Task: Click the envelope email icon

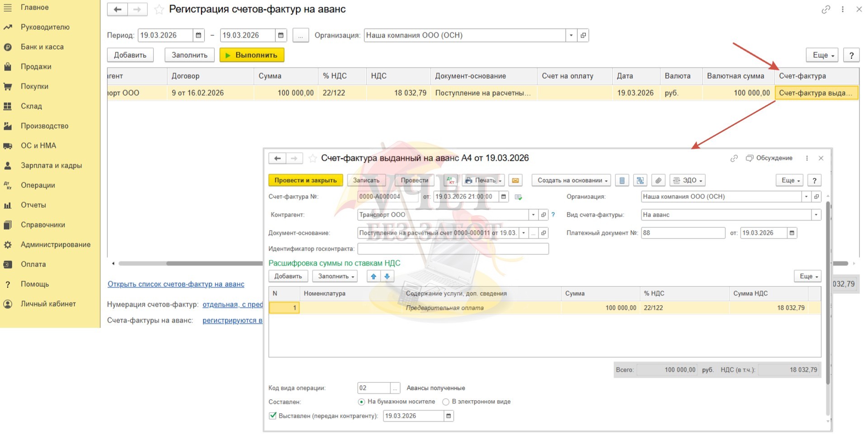Action: point(515,180)
